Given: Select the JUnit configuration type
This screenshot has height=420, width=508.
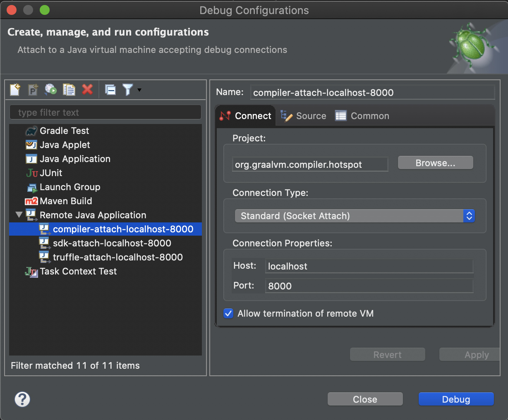Looking at the screenshot, I should point(51,173).
